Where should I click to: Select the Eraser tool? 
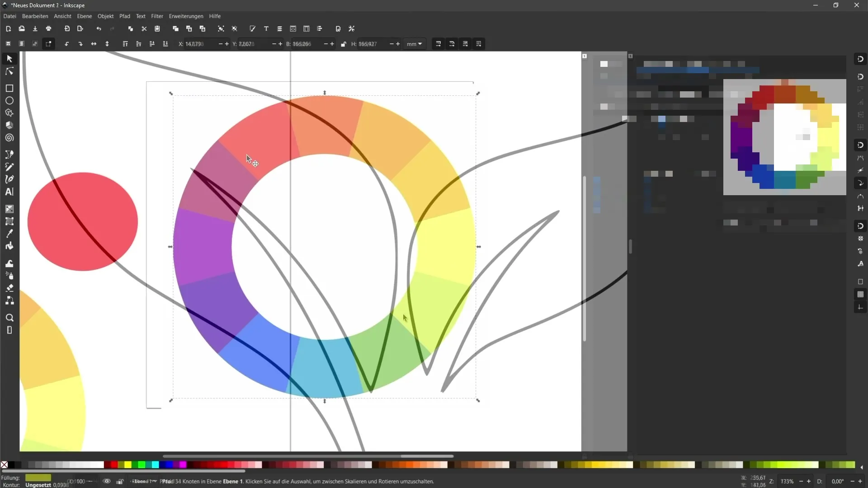9,288
